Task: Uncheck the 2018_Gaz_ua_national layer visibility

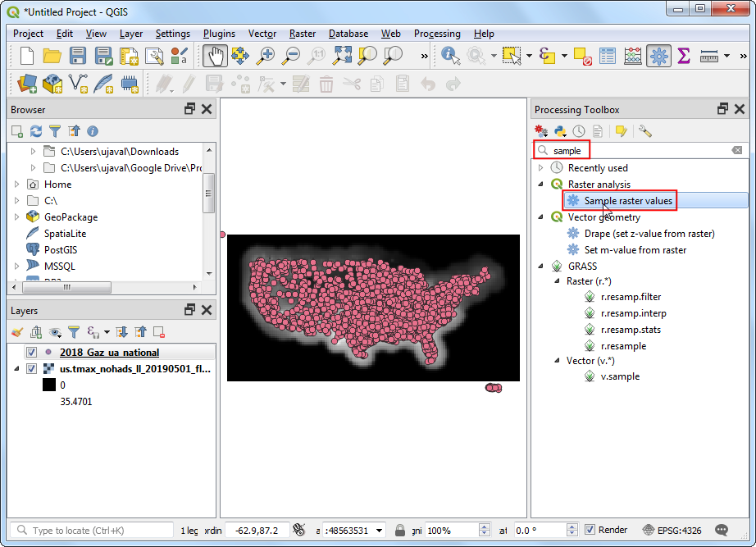Action: tap(32, 353)
